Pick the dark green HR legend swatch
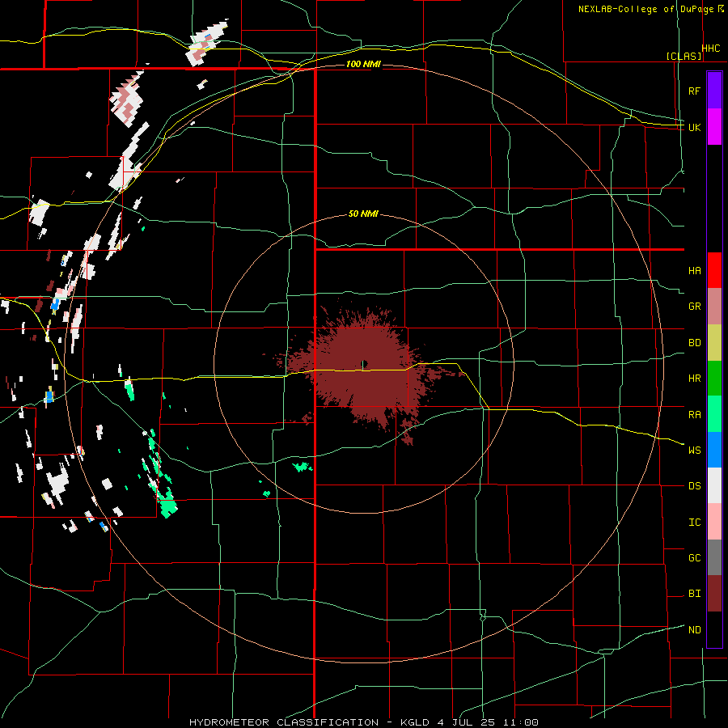This screenshot has height=728, width=728. [x=714, y=379]
